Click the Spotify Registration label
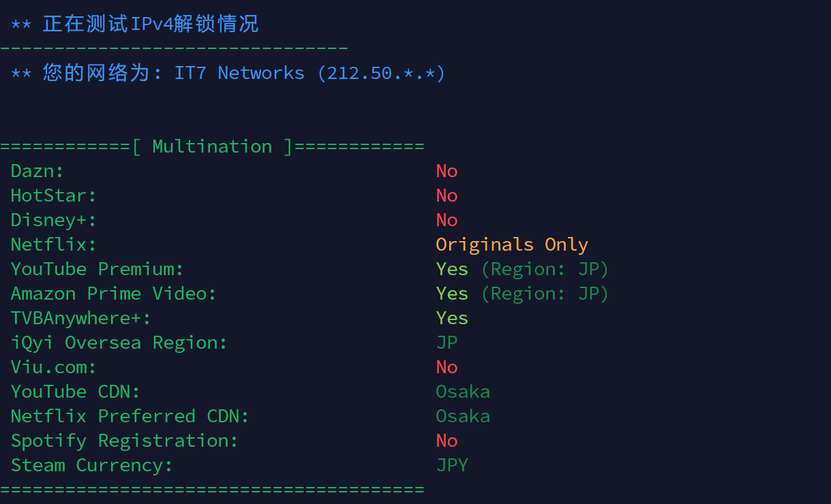This screenshot has height=504, width=831. tap(125, 441)
